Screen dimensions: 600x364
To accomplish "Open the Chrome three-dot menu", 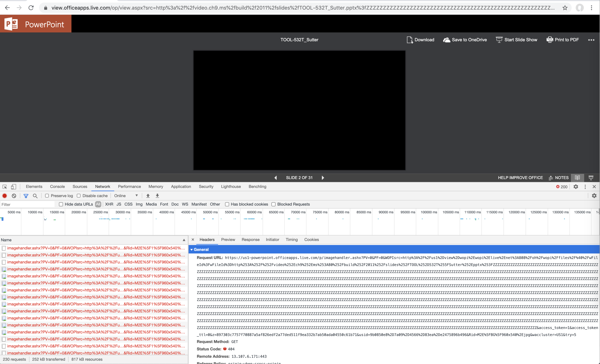I will (592, 8).
